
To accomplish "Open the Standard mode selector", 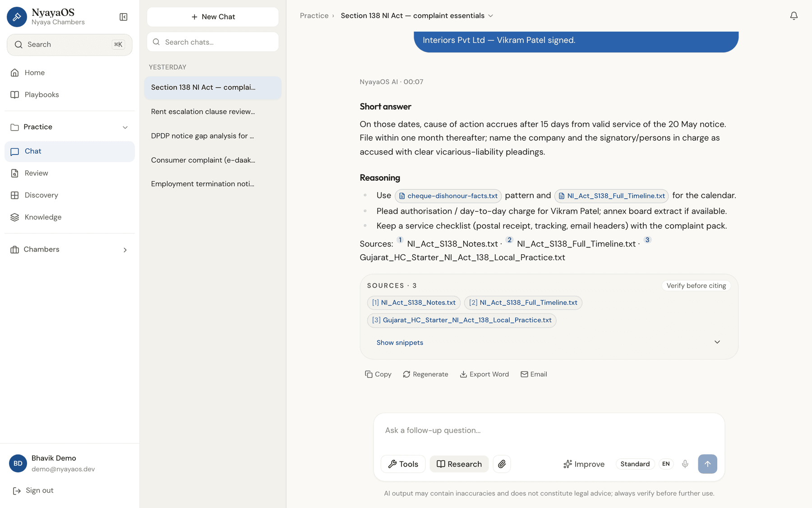I will click(x=635, y=464).
